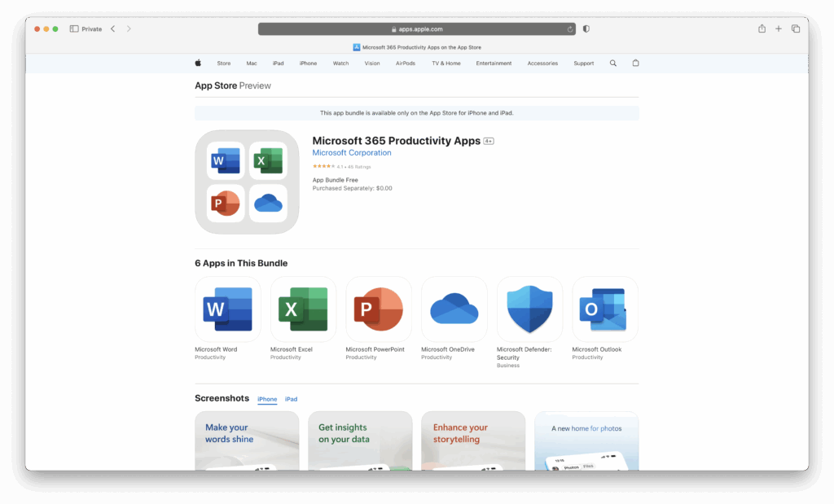Click the apps.apple.com address field
Image resolution: width=834 pixels, height=504 pixels.
coord(417,28)
